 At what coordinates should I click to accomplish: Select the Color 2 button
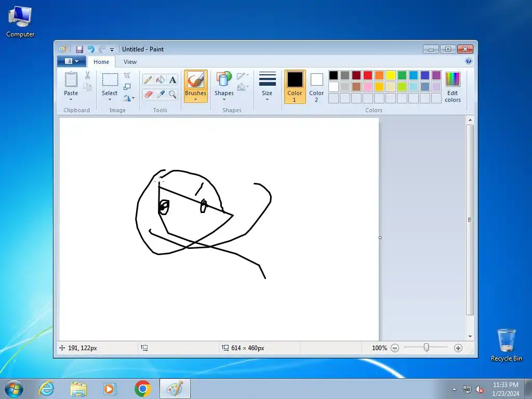click(316, 87)
